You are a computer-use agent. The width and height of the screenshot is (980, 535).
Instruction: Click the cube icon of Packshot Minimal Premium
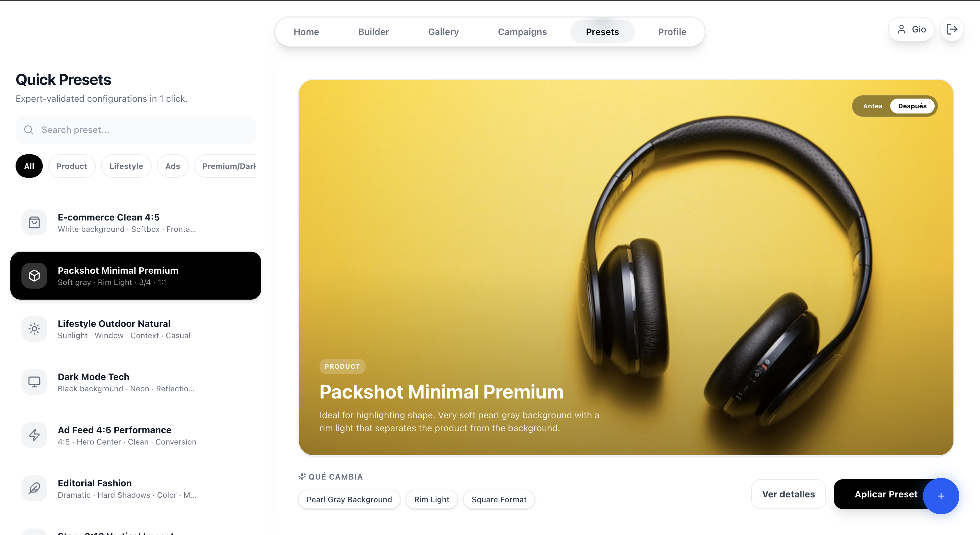(x=34, y=276)
